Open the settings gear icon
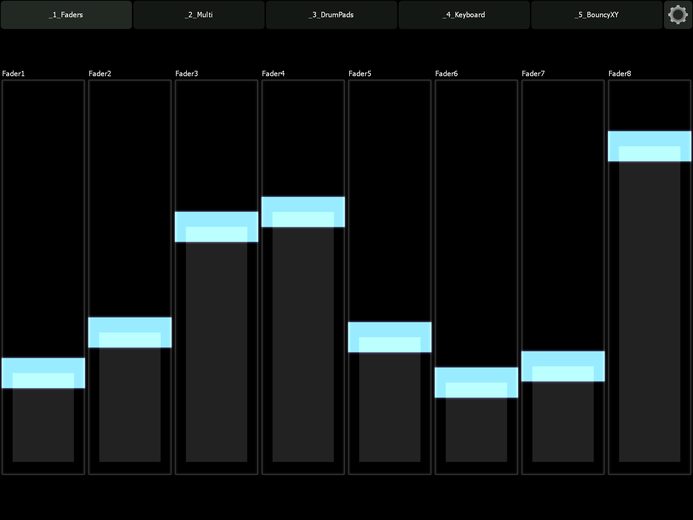Screen dimensions: 693x520 tap(678, 15)
